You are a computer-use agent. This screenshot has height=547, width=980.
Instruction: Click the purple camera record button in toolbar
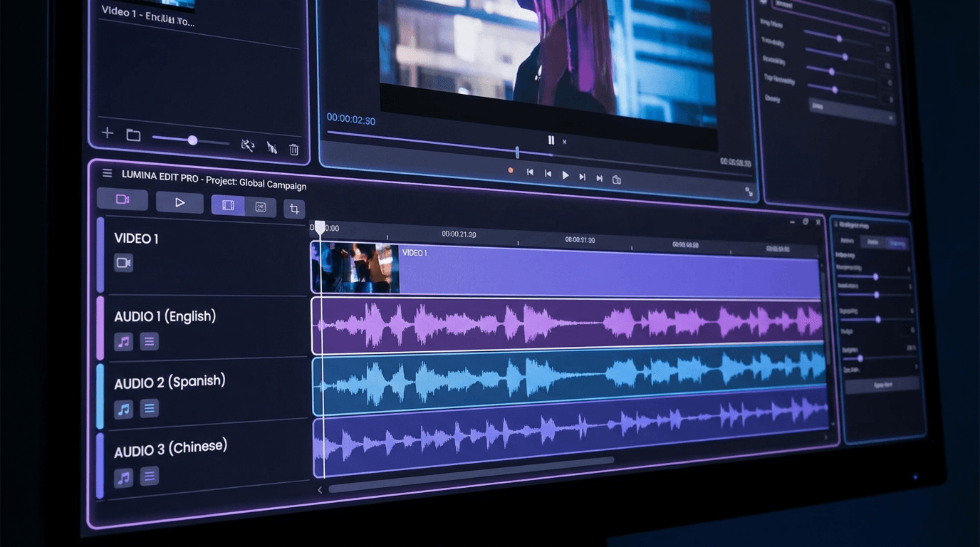click(123, 199)
